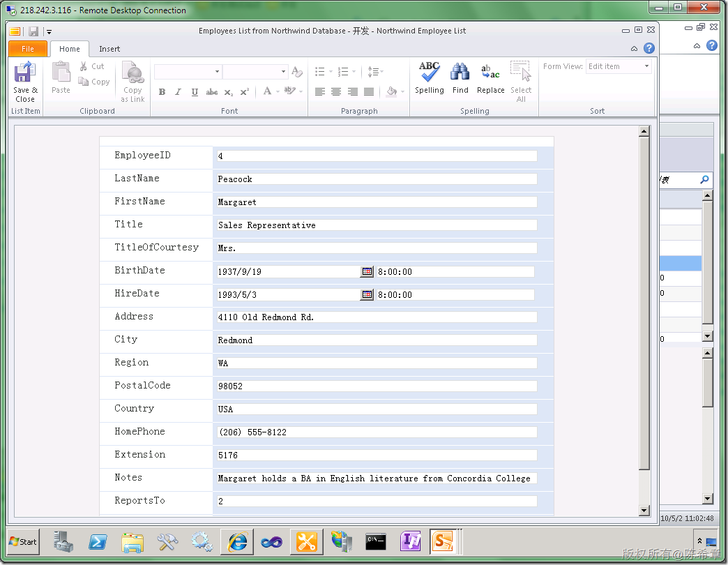
Task: Click the Copy icon in Clipboard
Action: point(84,82)
